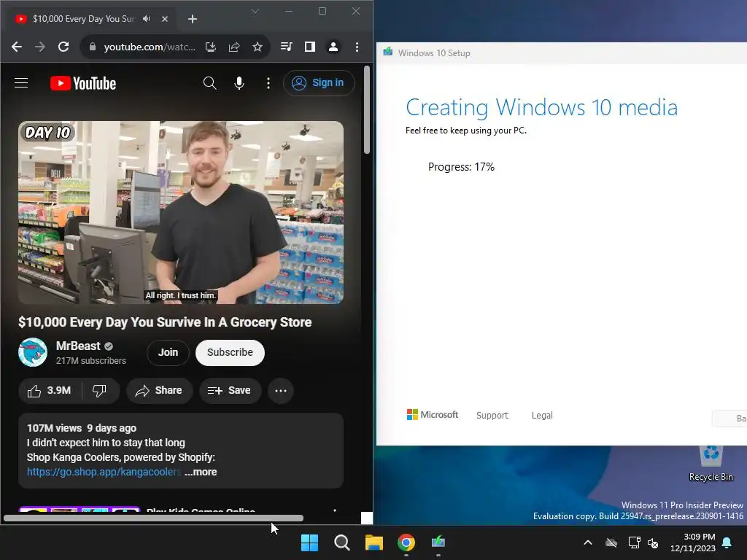
Task: Share this page from address bar
Action: tap(234, 47)
